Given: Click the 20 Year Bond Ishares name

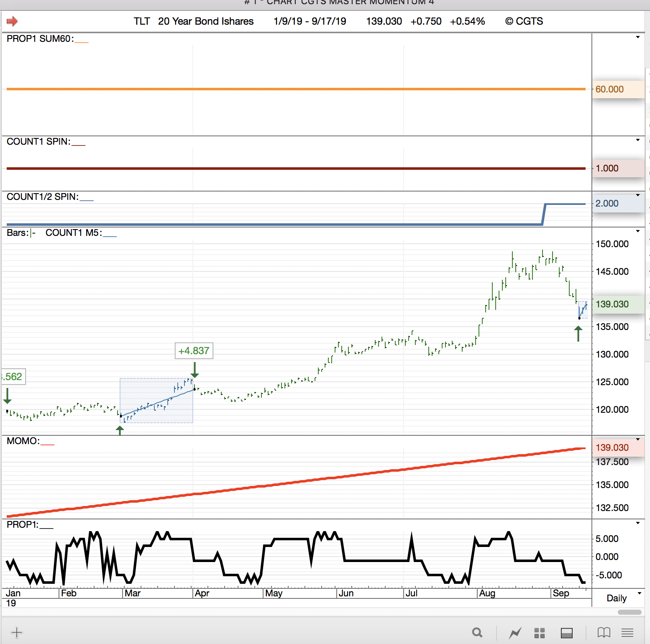Looking at the screenshot, I should (206, 21).
